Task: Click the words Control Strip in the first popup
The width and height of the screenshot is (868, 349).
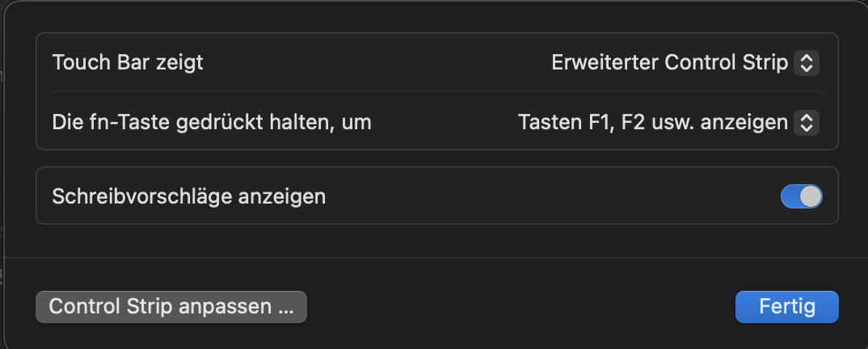Action: (726, 62)
